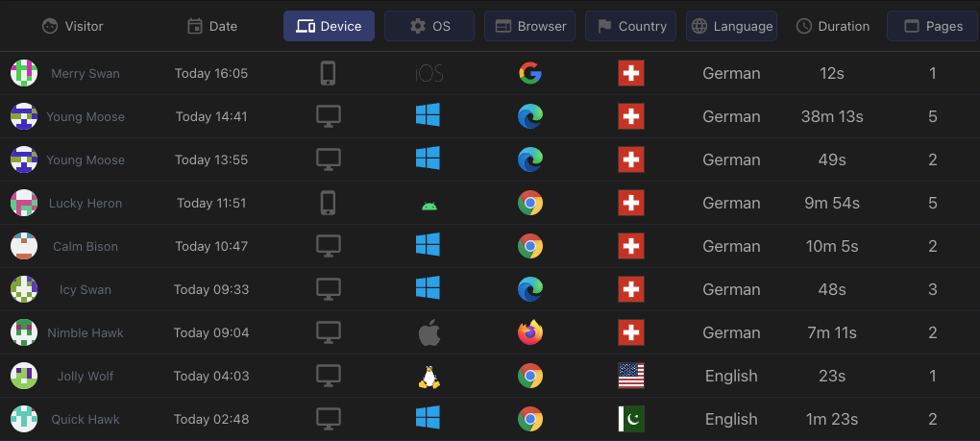Click the Edge icon in Icy Swan's row
The width and height of the screenshot is (980, 441).
click(530, 289)
